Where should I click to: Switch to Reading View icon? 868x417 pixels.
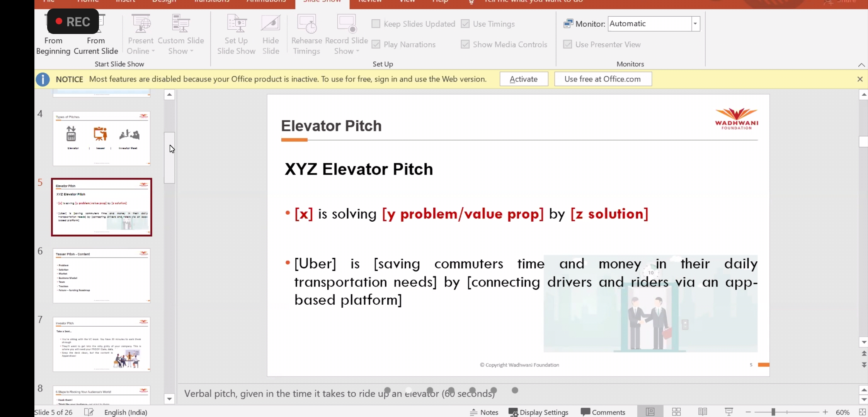tap(703, 412)
